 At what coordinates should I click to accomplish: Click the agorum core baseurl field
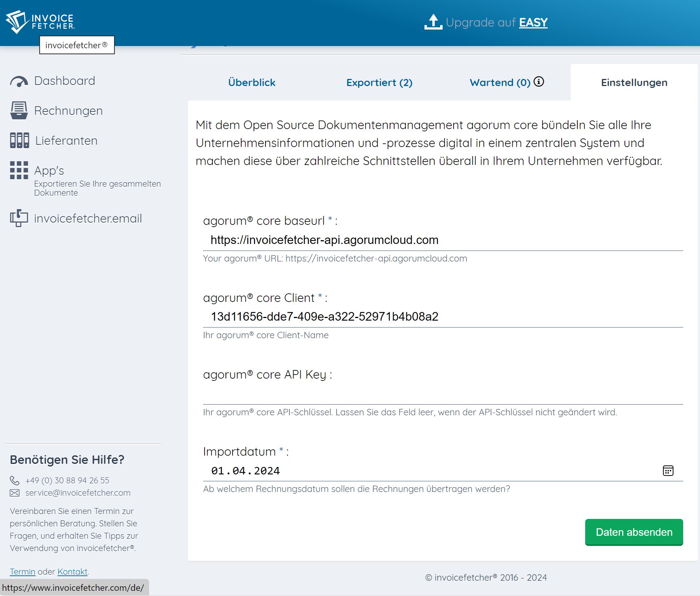(x=443, y=240)
